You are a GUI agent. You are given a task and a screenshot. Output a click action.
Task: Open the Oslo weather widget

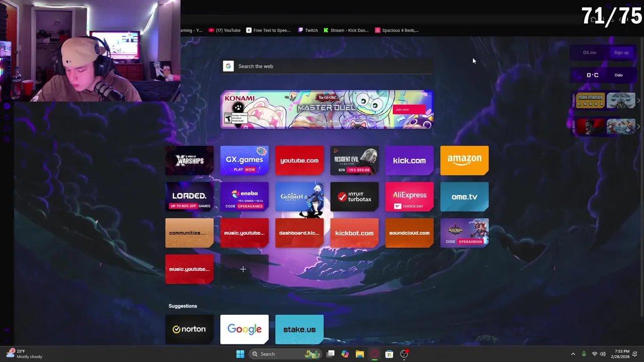point(603,75)
